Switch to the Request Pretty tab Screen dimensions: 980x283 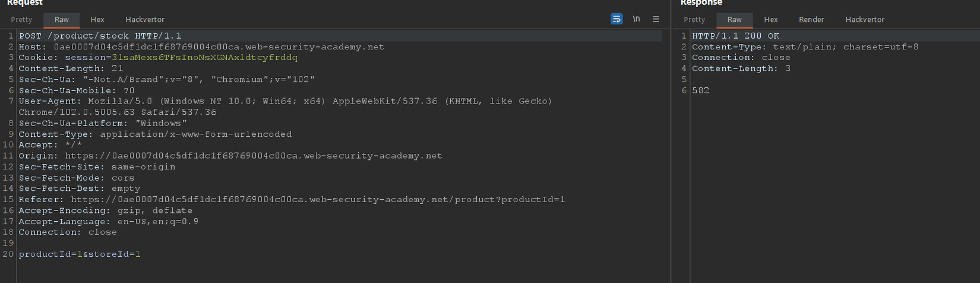[x=21, y=20]
